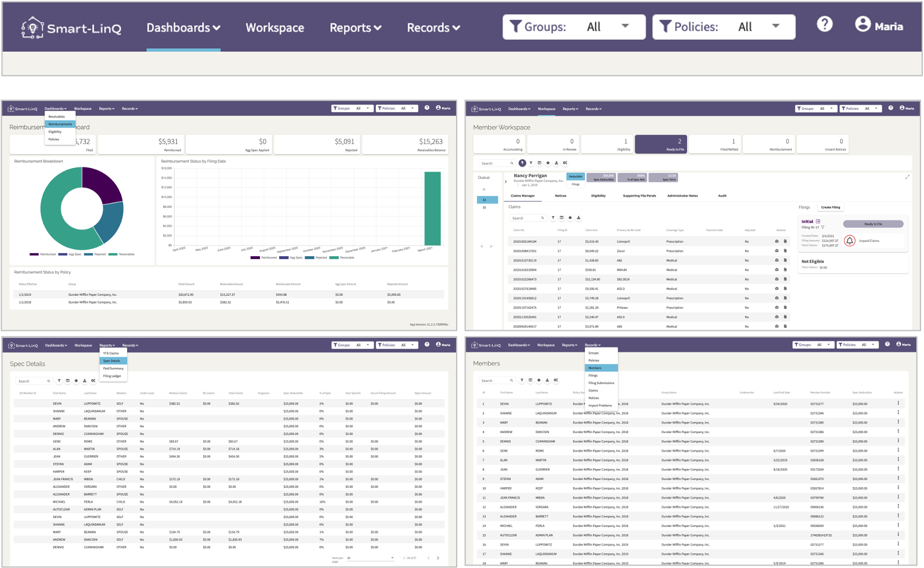Screen dimensions: 924x568
Task: Expand Nancy Perrigan's card with the fullscreen arrows icon
Action: (907, 177)
